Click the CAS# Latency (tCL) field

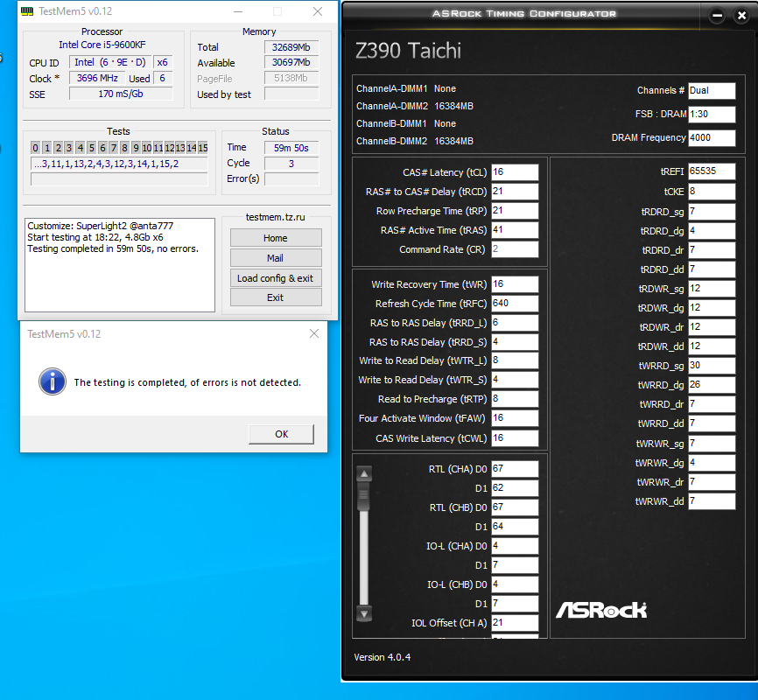pos(515,172)
